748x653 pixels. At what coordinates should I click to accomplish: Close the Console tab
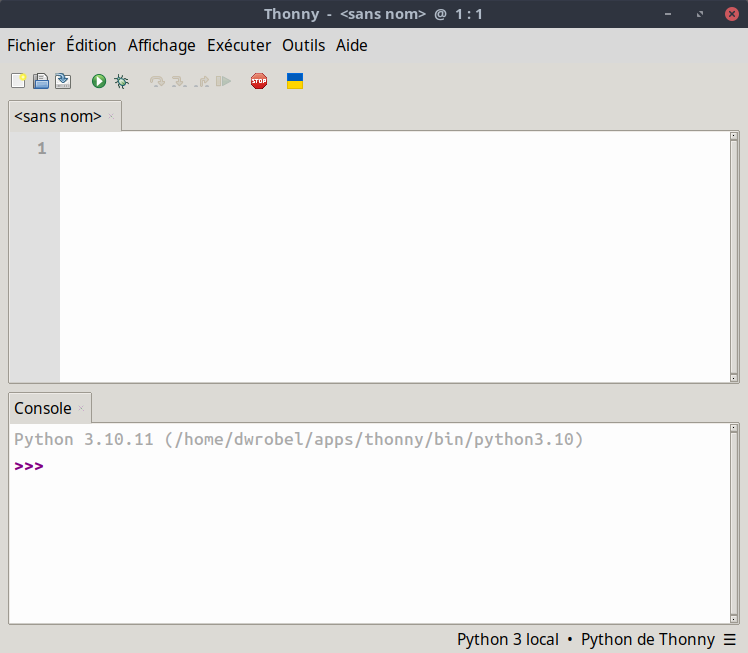tap(82, 408)
